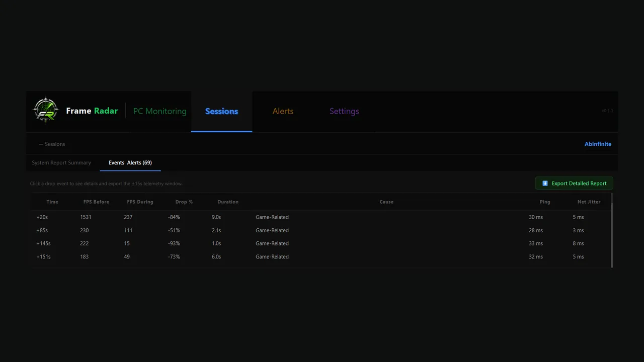Click the Frame Radar logo icon
Viewport: 644px width, 362px height.
point(46,110)
